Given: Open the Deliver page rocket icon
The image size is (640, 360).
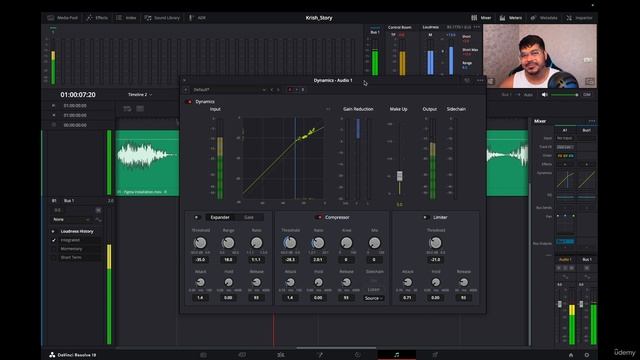Looking at the screenshot, I should [435, 355].
